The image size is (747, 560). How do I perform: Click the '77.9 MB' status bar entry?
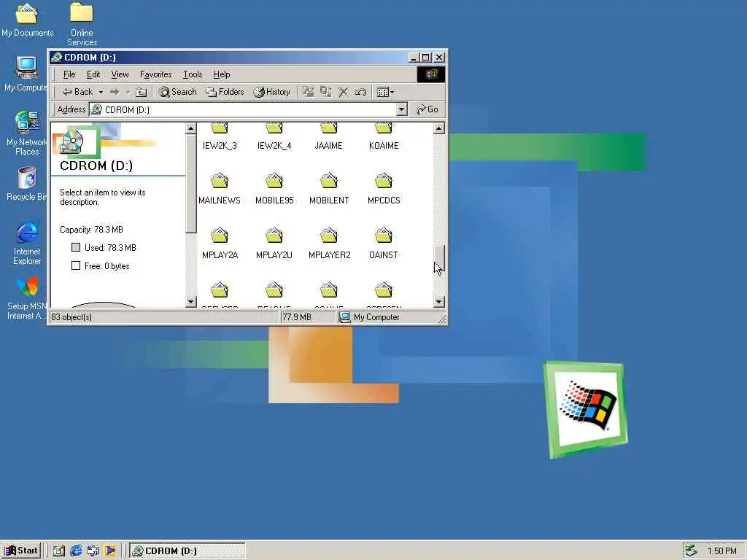tap(297, 317)
